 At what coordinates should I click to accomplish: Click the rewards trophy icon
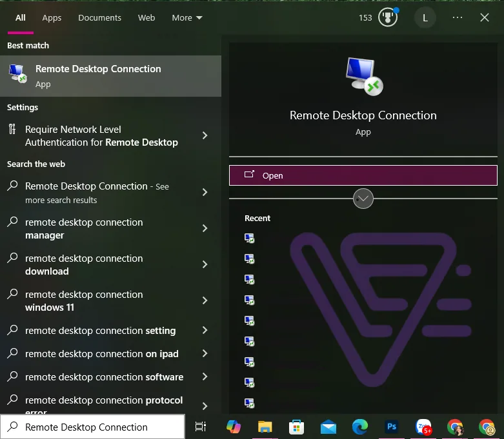pos(388,17)
